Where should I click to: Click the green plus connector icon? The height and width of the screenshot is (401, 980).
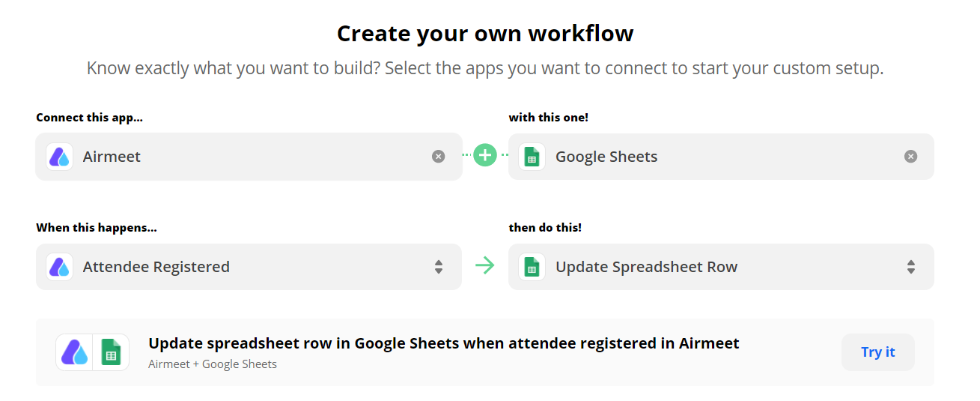tap(485, 155)
